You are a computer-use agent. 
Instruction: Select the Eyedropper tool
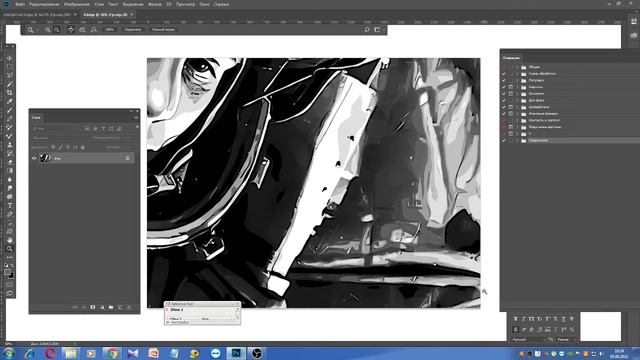tap(10, 102)
